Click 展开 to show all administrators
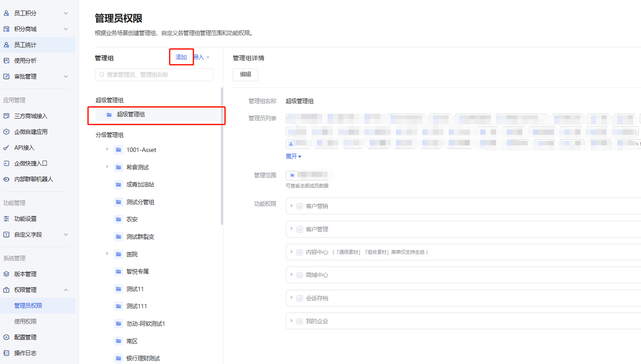 click(294, 156)
